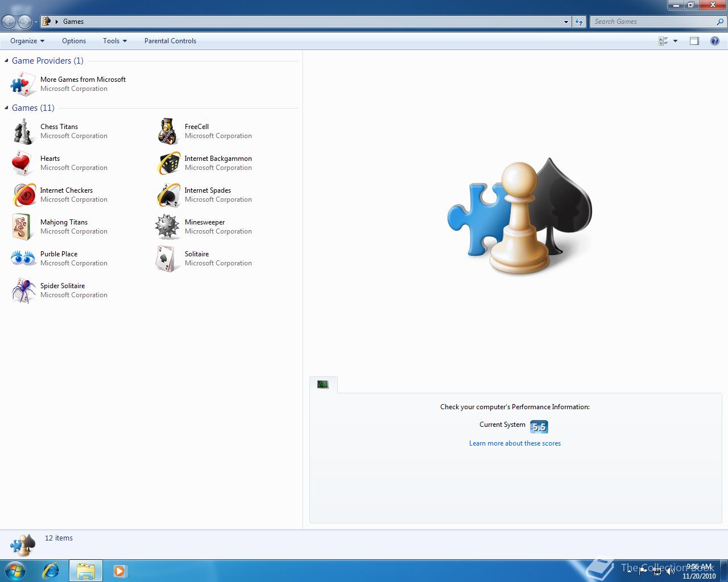
Task: Click the refresh button by address bar
Action: [x=579, y=22]
